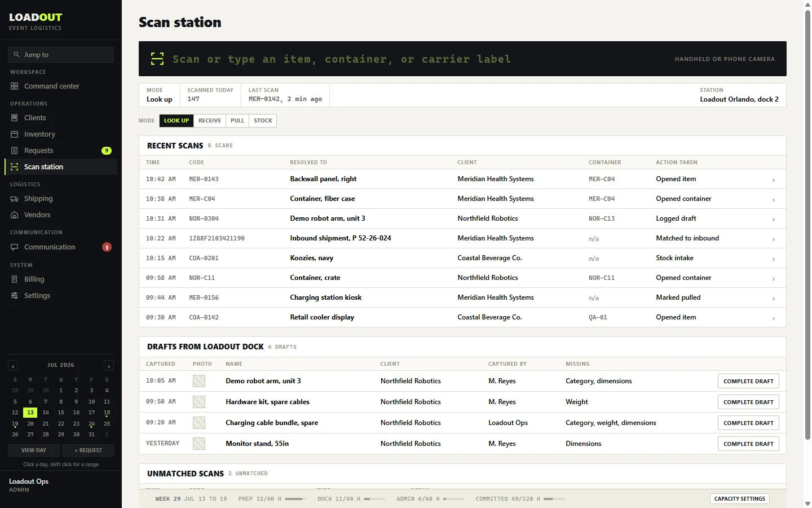The image size is (812, 508).
Task: Click the LOADOUT logo
Action: pos(36,17)
